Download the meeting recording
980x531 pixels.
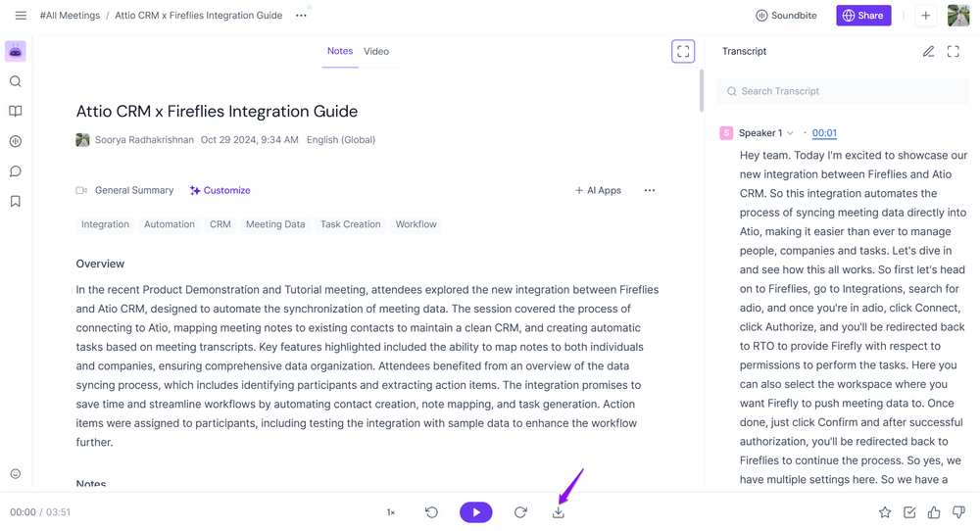click(559, 512)
